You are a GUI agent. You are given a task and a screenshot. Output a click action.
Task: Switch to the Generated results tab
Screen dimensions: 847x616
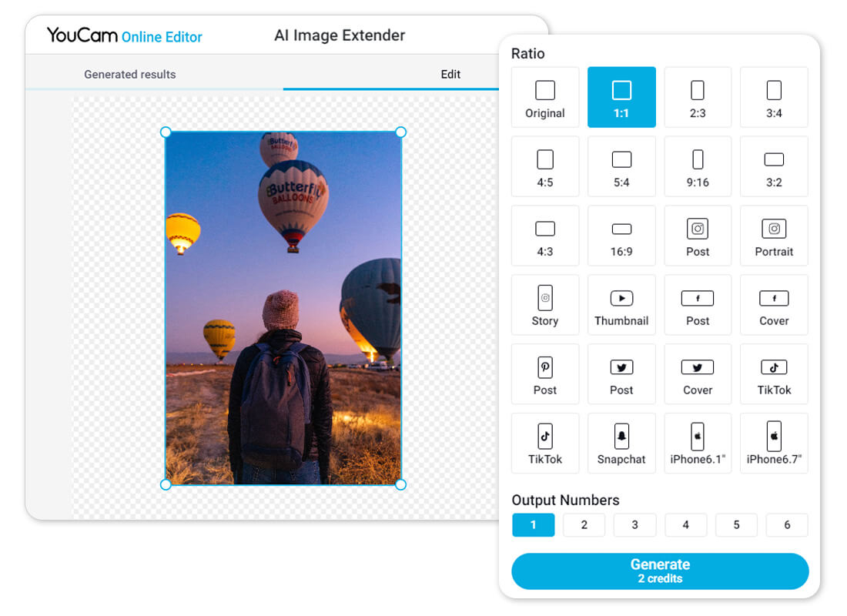tap(129, 75)
